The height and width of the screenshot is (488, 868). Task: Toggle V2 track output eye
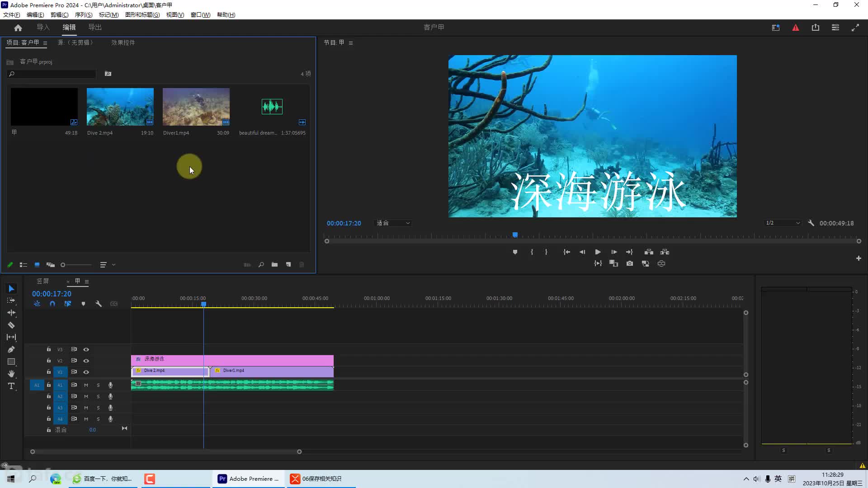coord(86,361)
